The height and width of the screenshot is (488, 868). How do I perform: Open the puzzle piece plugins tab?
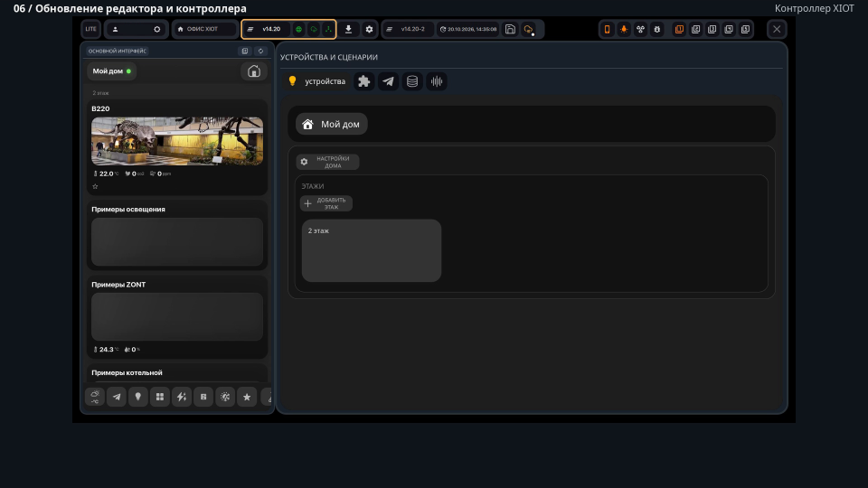tap(363, 81)
